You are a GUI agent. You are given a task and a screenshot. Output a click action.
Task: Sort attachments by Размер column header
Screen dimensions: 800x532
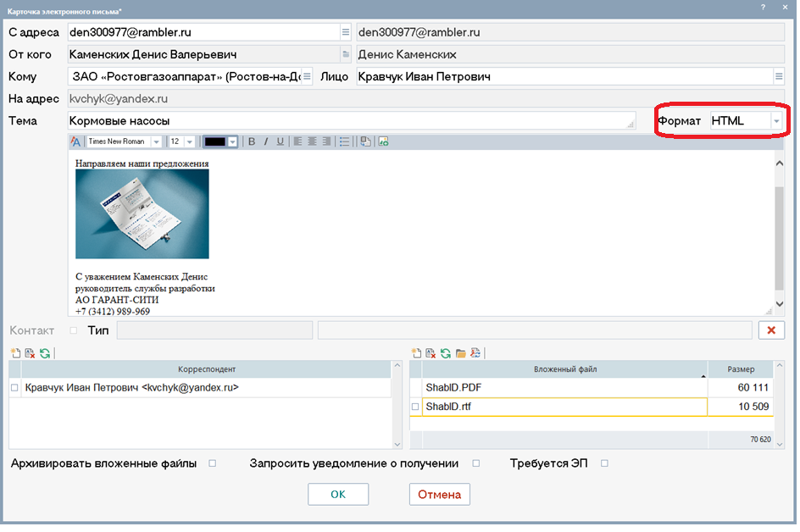tap(741, 369)
